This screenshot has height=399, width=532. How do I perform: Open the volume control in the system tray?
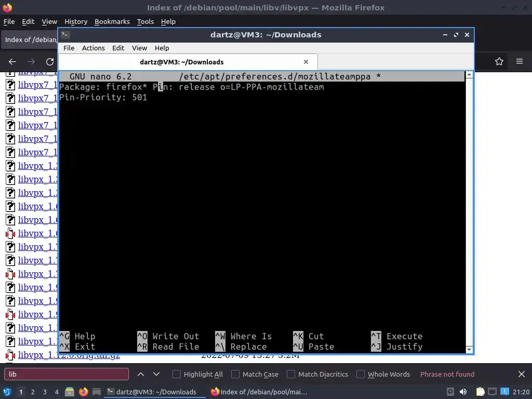(463, 392)
